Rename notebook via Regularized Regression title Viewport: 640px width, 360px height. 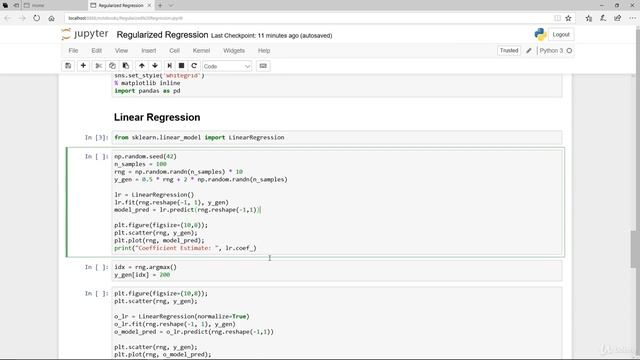coord(162,35)
